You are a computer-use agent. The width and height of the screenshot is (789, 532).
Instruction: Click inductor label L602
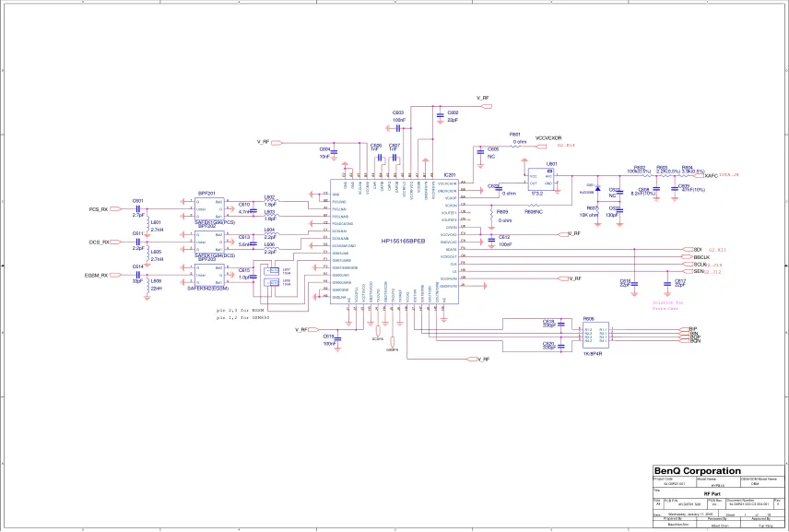(x=270, y=198)
